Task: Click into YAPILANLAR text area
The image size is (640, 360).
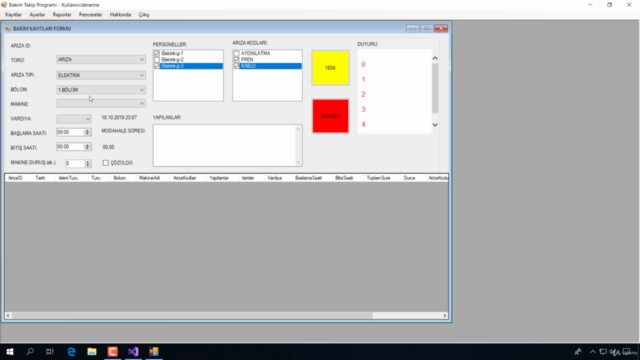Action: 224,145
